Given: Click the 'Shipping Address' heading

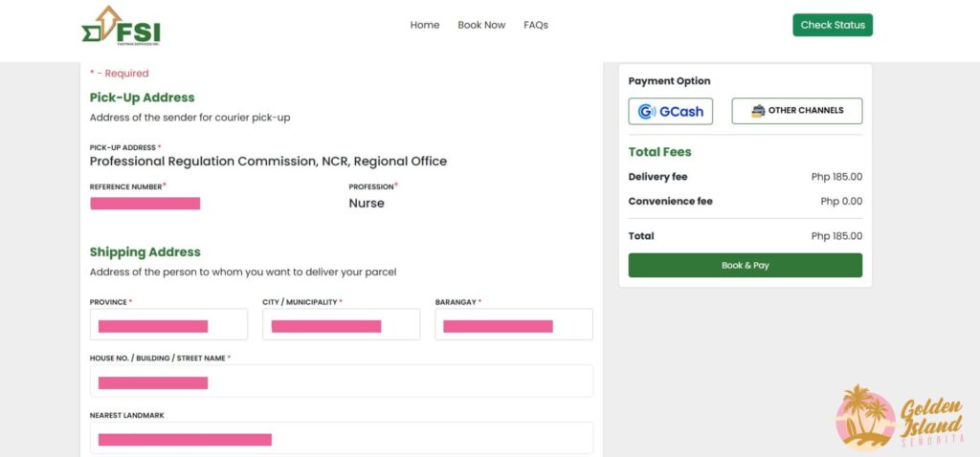Looking at the screenshot, I should pyautogui.click(x=145, y=252).
